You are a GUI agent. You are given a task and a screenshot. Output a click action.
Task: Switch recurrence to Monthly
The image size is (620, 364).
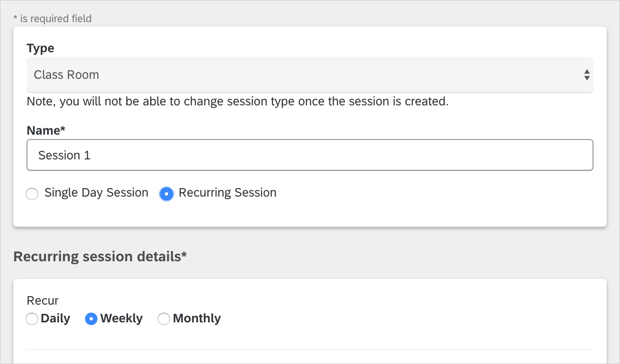coord(164,319)
